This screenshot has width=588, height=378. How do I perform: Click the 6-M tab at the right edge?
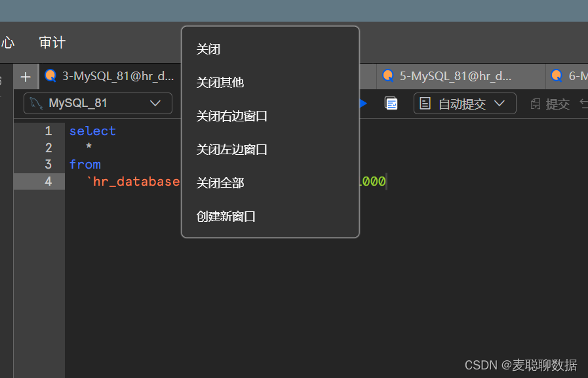pos(567,76)
